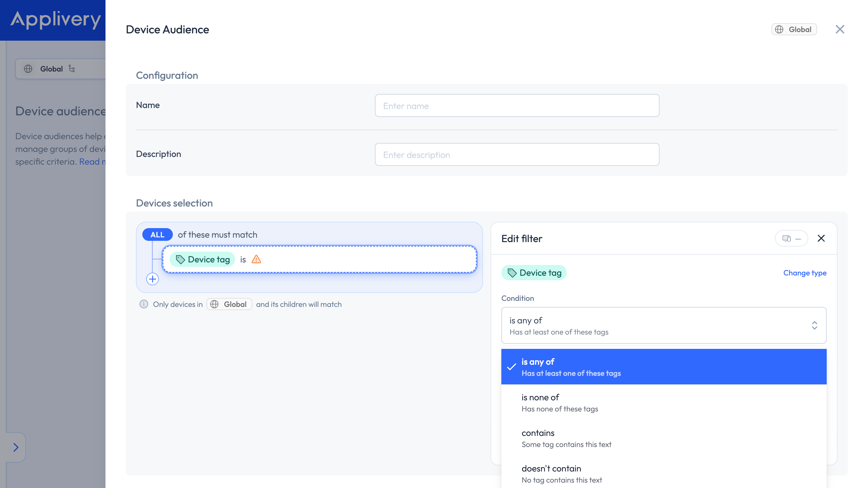Select the 'is none of' condition
Viewport: 868px width, 488px height.
[x=664, y=403]
